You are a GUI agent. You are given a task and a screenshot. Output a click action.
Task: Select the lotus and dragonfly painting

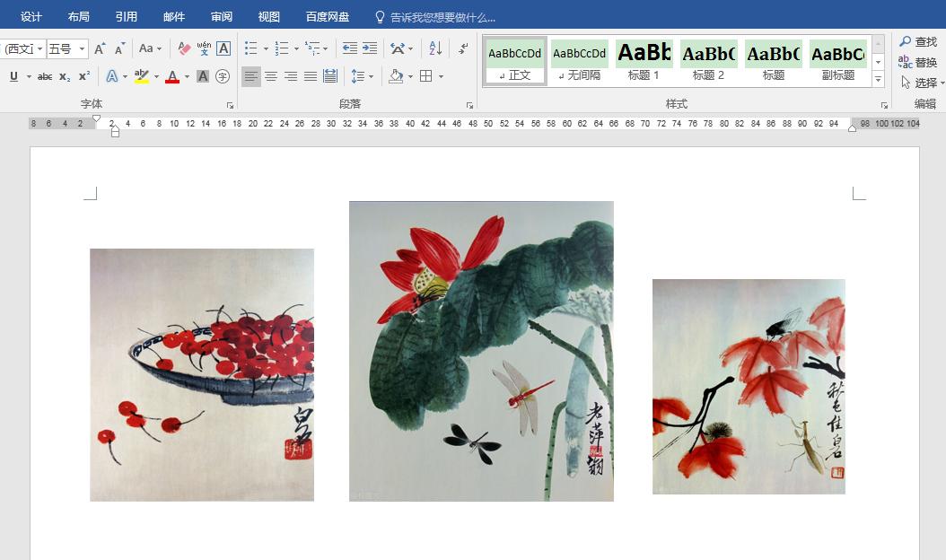[481, 351]
